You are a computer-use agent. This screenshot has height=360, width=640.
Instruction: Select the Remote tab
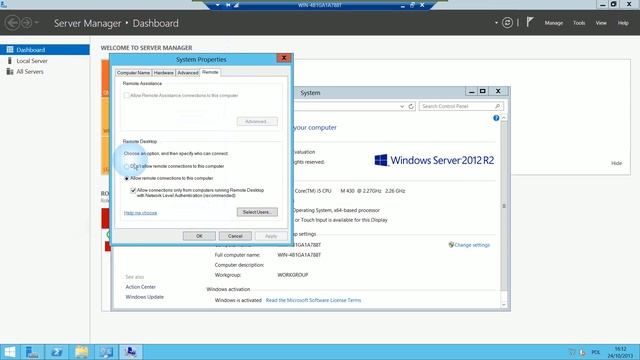[210, 72]
